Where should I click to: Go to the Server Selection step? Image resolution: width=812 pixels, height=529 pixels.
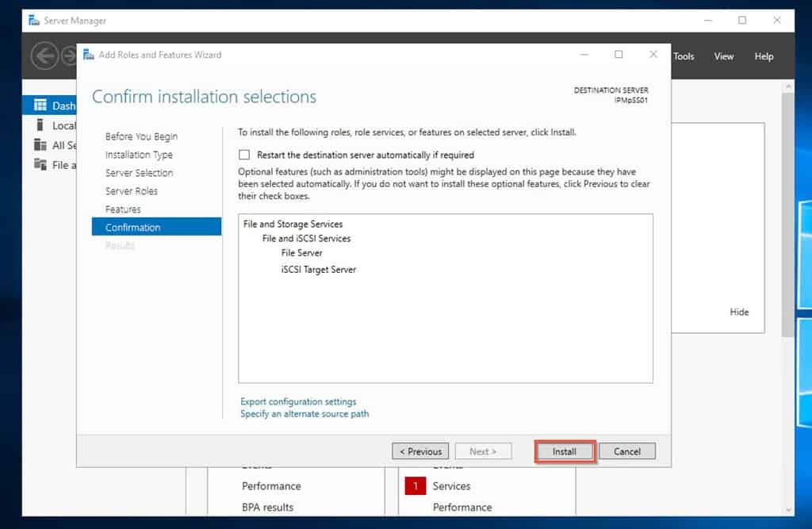[x=139, y=173]
